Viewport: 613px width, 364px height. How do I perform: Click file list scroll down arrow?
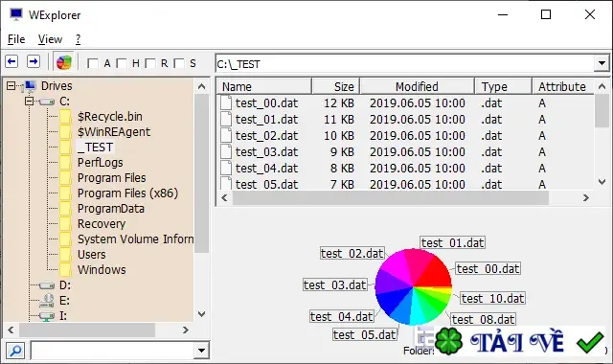coord(602,181)
